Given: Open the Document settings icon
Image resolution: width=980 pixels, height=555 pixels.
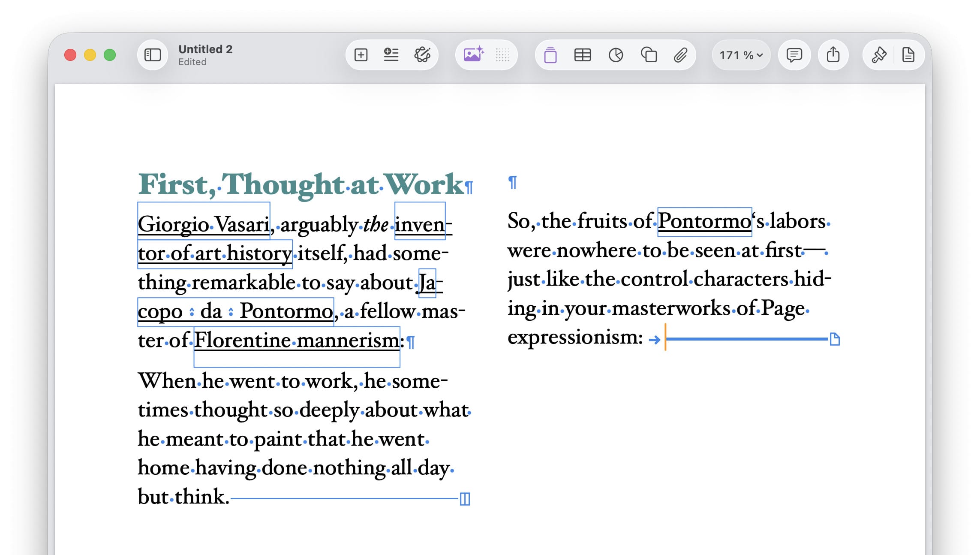Looking at the screenshot, I should [x=908, y=55].
